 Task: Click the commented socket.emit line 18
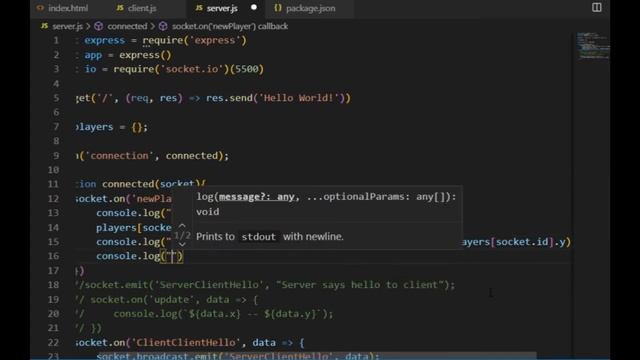click(265, 285)
